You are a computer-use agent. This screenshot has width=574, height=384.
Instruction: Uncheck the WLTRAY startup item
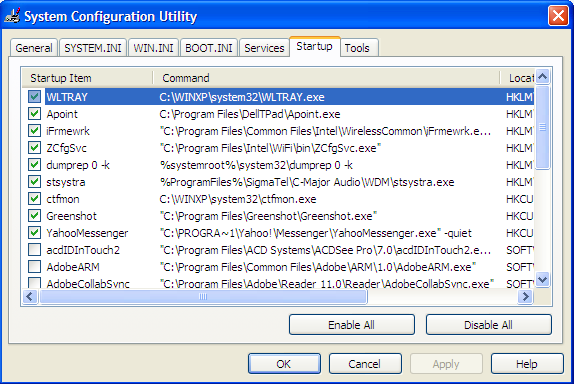(34, 97)
